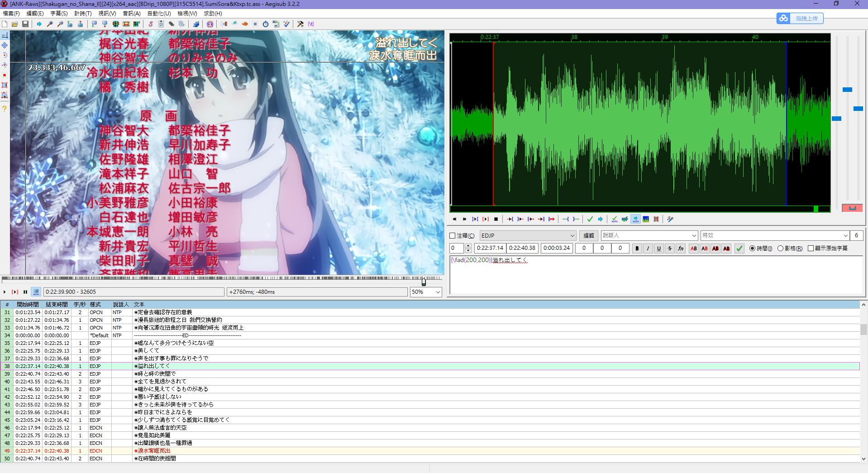The width and height of the screenshot is (868, 473).
Task: Open the shift times clock icon
Action: 266,24
